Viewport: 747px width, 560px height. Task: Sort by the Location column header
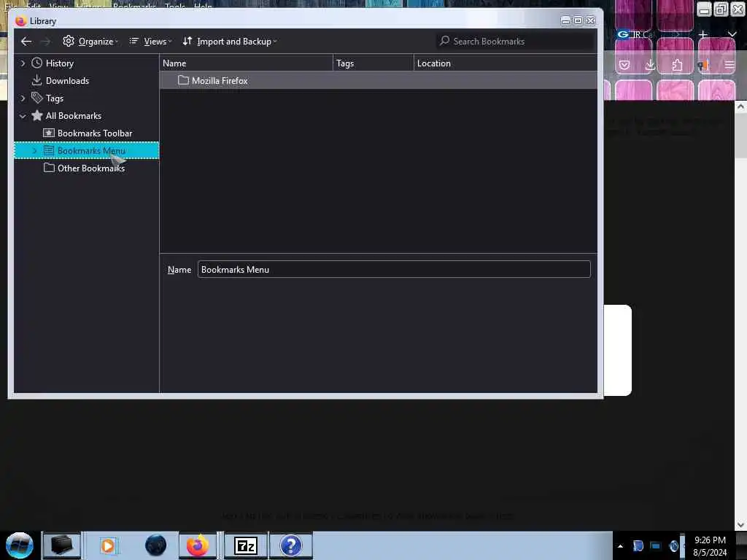(506, 63)
